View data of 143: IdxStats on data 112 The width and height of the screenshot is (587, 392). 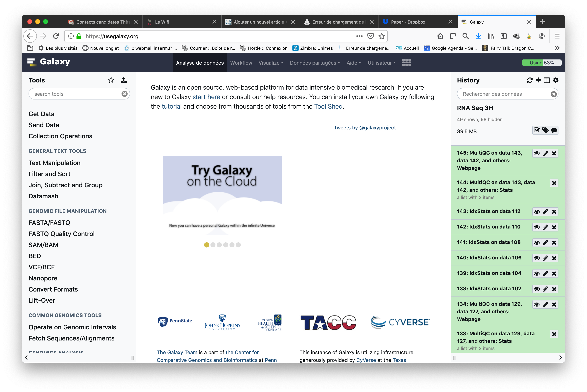pyautogui.click(x=536, y=212)
